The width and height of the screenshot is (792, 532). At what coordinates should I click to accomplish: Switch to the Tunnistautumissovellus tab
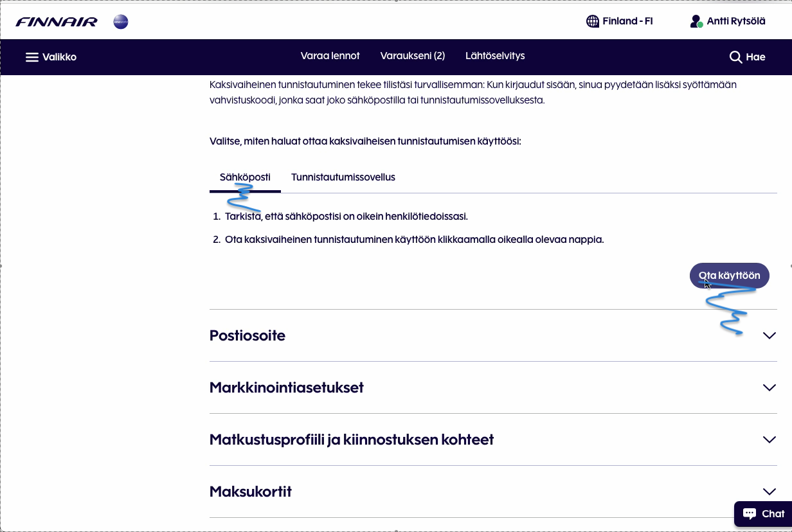pyautogui.click(x=343, y=177)
